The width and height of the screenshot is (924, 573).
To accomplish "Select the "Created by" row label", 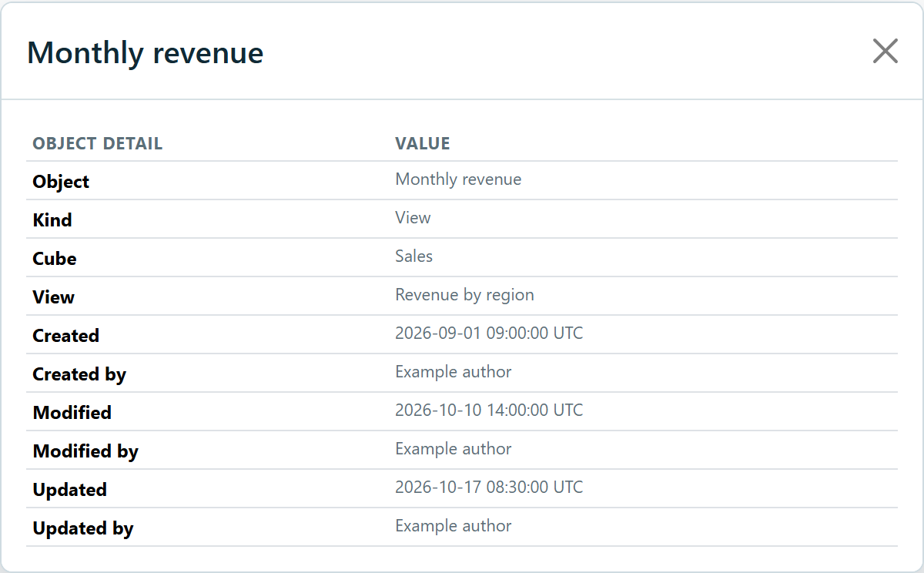I will [79, 374].
